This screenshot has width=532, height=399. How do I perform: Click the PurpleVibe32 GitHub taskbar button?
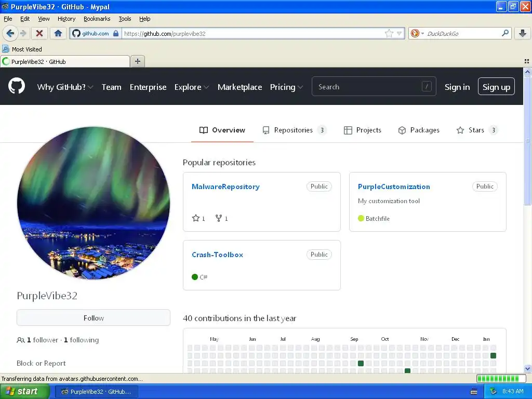(96, 392)
